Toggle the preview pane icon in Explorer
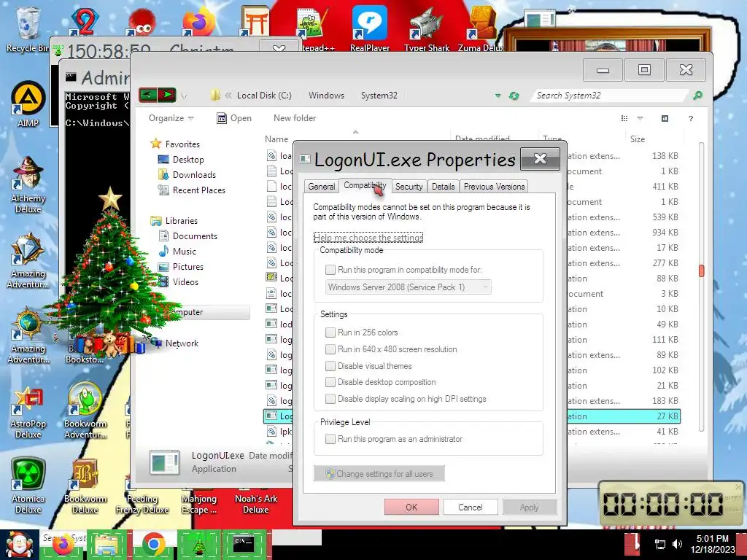This screenshot has height=560, width=747. [x=665, y=118]
